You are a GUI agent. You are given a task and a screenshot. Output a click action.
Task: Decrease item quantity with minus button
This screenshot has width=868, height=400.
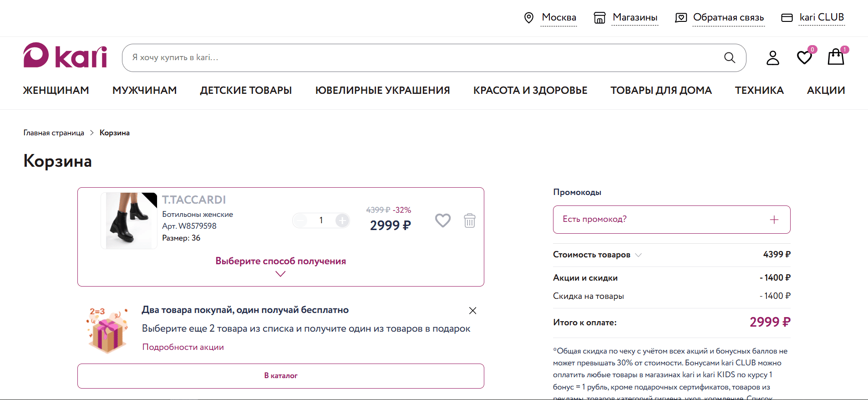click(300, 221)
